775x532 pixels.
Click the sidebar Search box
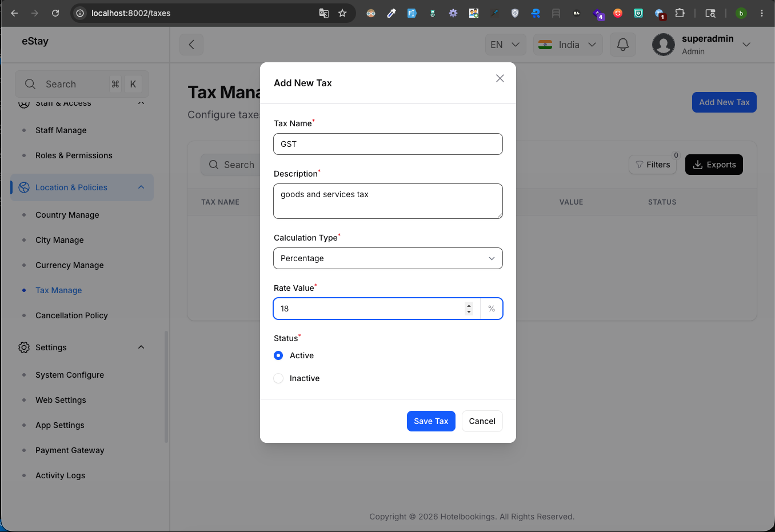[82, 84]
